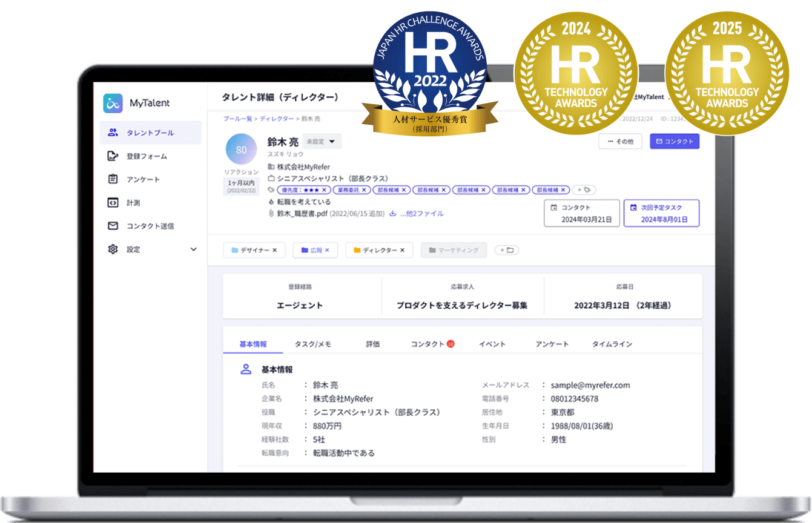Viewport: 812px width, 523px height.
Task: Click the 転職を考えている status text
Action: 304,202
